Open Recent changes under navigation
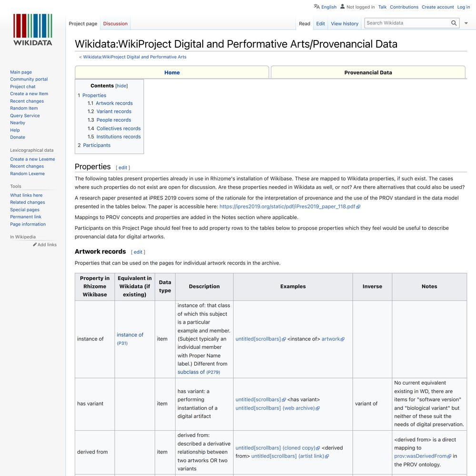 coord(27,101)
